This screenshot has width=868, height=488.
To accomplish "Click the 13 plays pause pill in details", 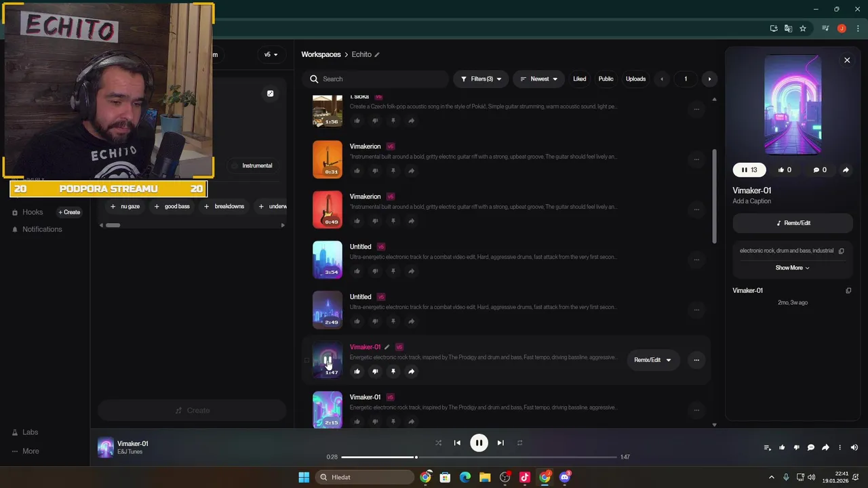I will [749, 169].
